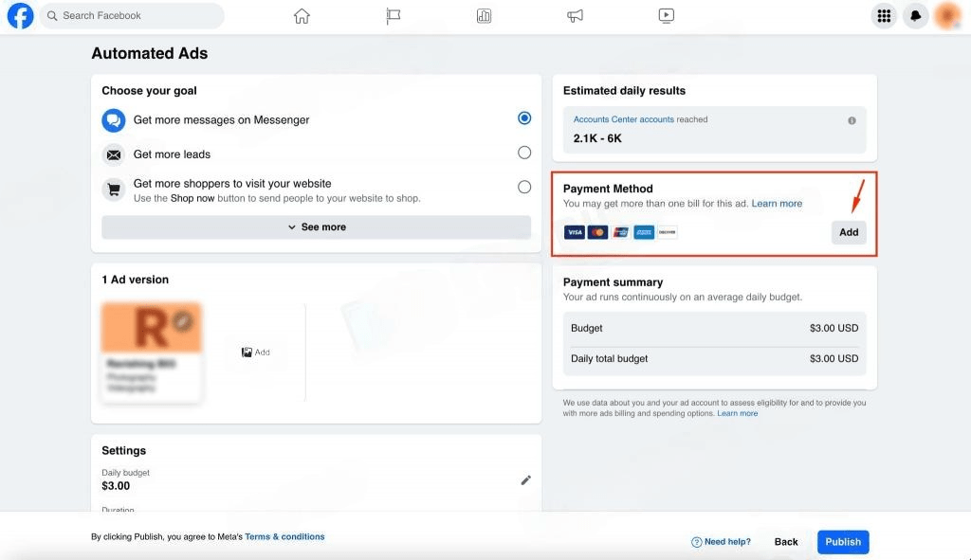
Task: Click the Messenger goal icon
Action: (x=114, y=120)
